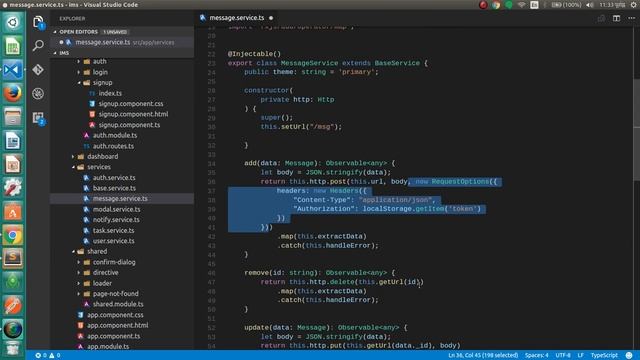The image size is (640, 360).
Task: Open Ubuntu Software Center from dock
Action: 13,211
